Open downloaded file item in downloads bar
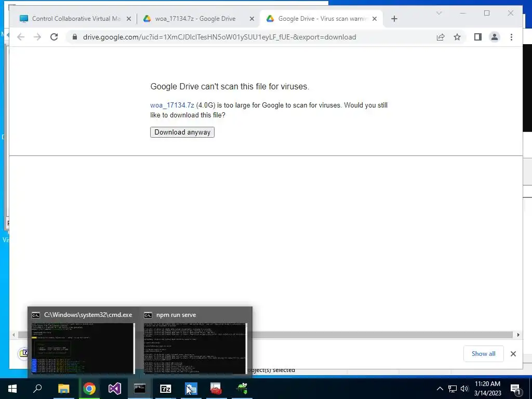This screenshot has width=532, height=399. point(23,353)
